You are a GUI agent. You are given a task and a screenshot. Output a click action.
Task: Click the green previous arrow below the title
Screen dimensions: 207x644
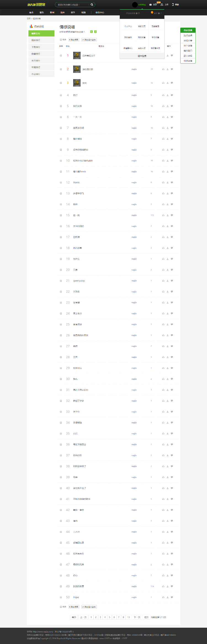tap(92, 32)
